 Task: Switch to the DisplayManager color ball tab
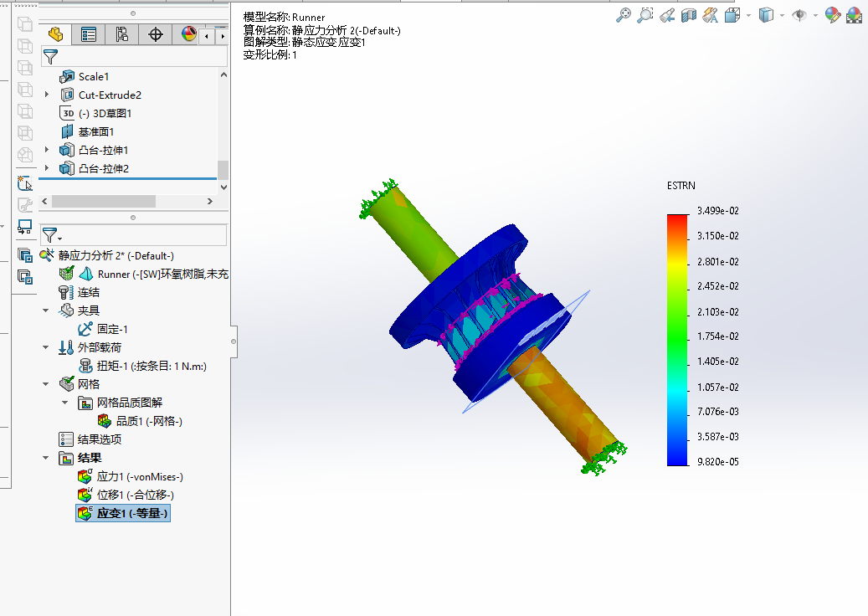(188, 35)
